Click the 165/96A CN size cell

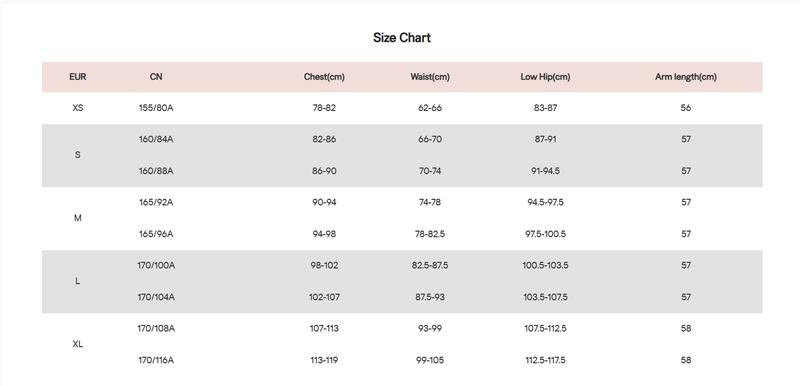[x=156, y=235]
